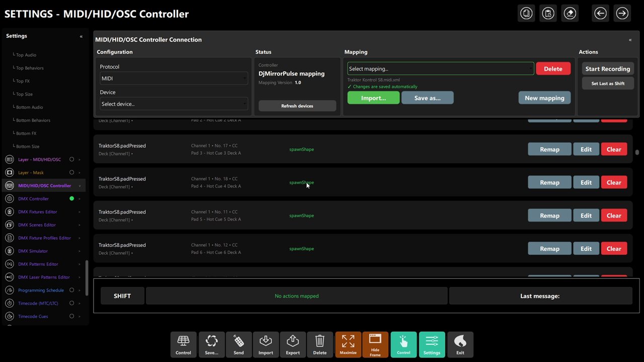The image size is (644, 362).
Task: Click the Import icon in bottom toolbar
Action: point(266,345)
